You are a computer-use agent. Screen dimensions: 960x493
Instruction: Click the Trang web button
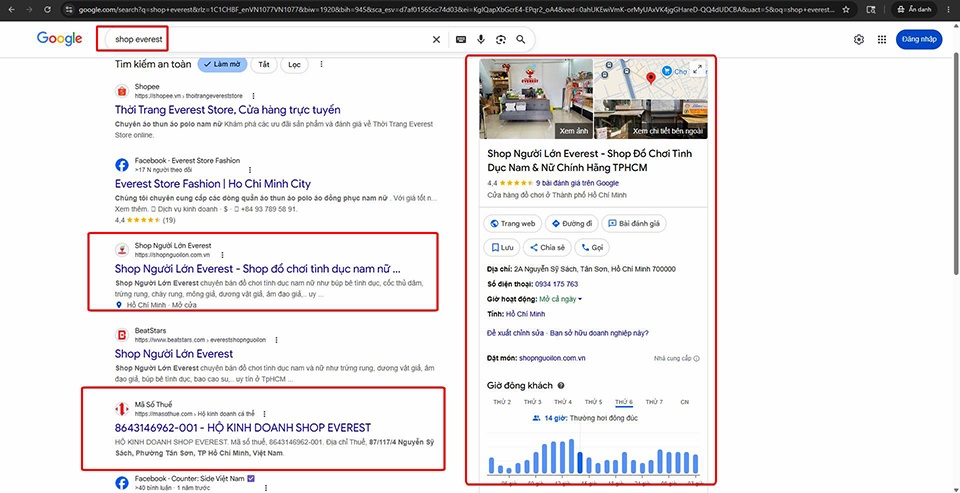coord(512,224)
